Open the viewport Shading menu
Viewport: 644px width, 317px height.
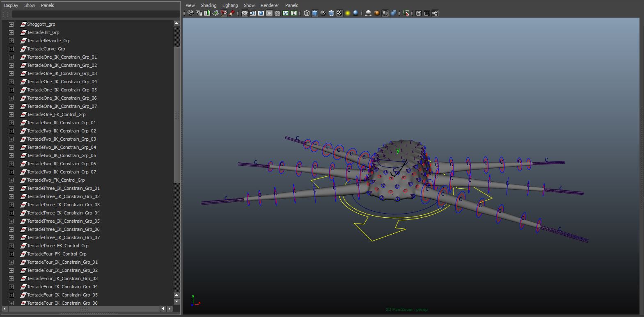[x=208, y=5]
